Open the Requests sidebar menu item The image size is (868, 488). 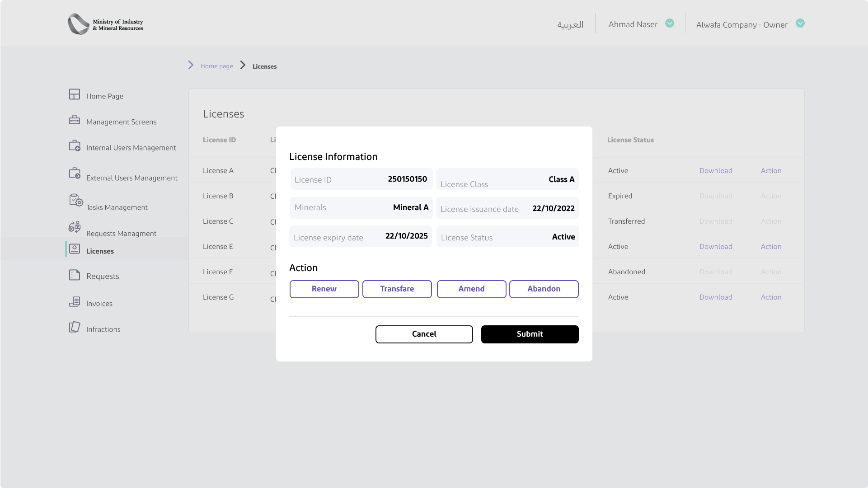click(x=103, y=276)
